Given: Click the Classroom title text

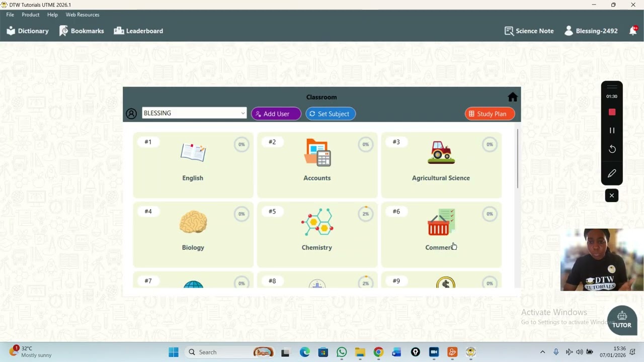Looking at the screenshot, I should [x=321, y=97].
